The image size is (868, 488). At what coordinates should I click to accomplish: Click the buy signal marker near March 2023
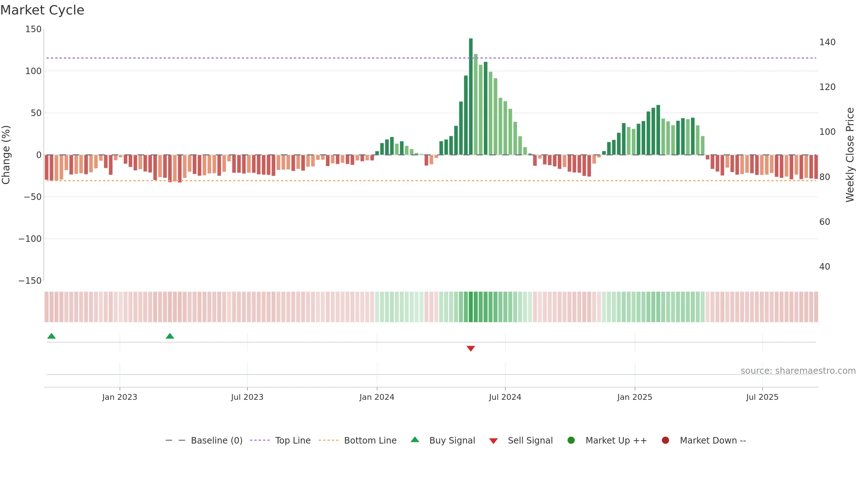(170, 336)
